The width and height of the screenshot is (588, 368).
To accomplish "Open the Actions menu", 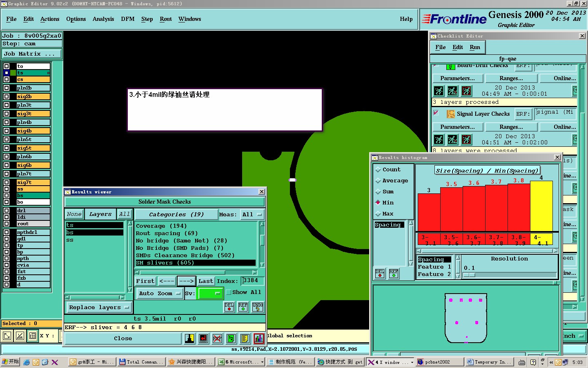I will pyautogui.click(x=50, y=19).
